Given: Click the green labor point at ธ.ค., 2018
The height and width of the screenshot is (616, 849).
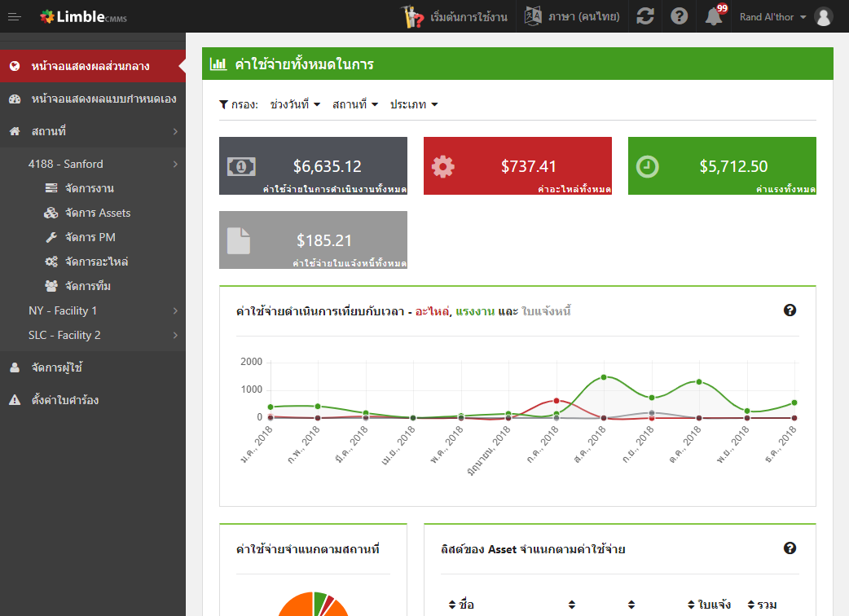Looking at the screenshot, I should [x=794, y=403].
